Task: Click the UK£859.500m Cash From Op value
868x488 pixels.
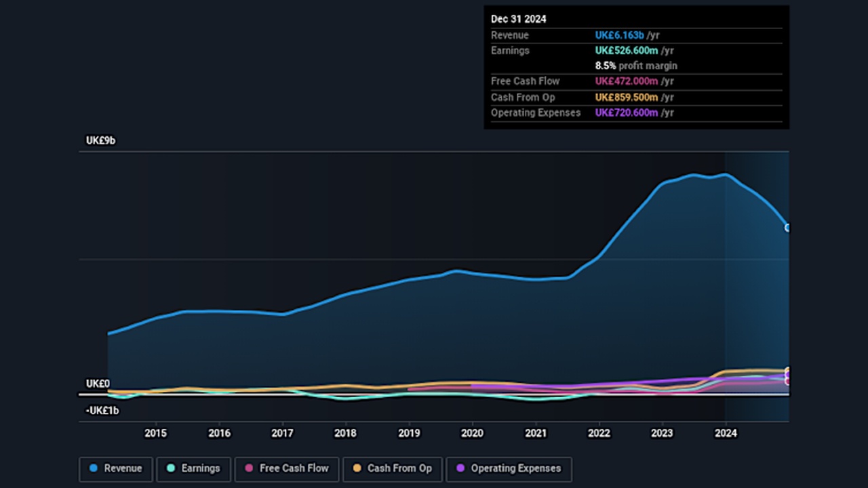Action: point(627,97)
